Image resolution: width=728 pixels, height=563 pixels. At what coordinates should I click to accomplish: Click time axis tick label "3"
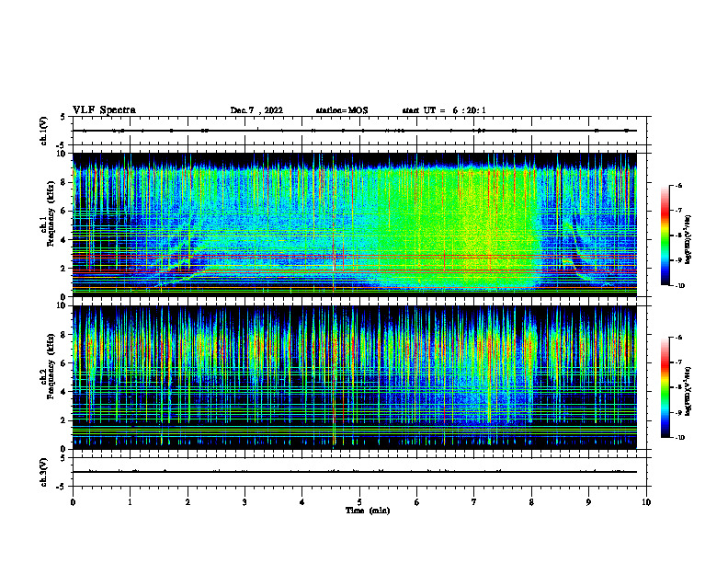pos(245,502)
